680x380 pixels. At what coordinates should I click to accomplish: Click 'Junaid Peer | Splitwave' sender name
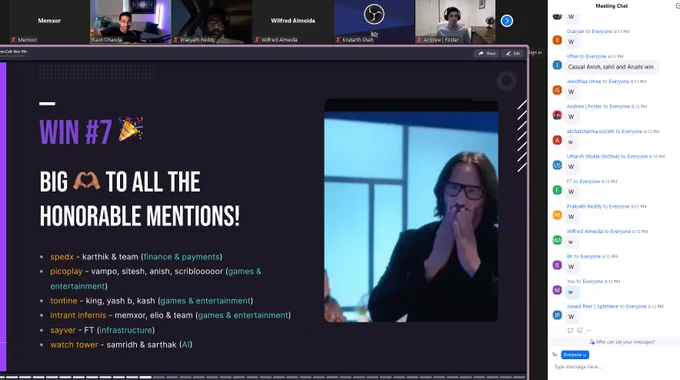point(592,306)
